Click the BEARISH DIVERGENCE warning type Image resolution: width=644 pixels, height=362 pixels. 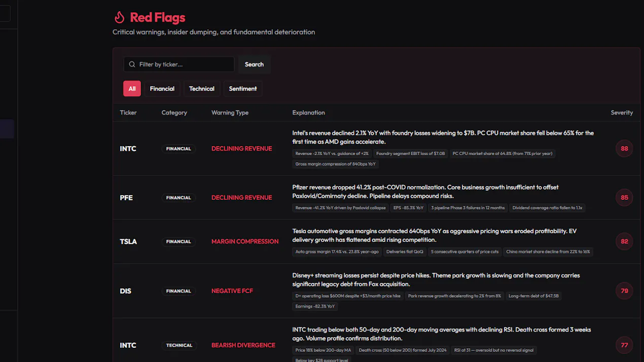(x=243, y=345)
